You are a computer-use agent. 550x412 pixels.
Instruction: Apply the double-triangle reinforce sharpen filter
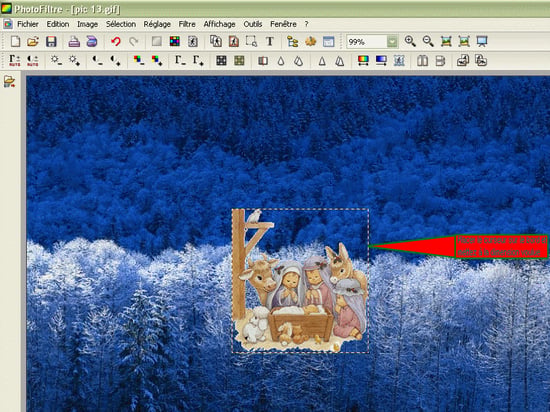[x=340, y=61]
